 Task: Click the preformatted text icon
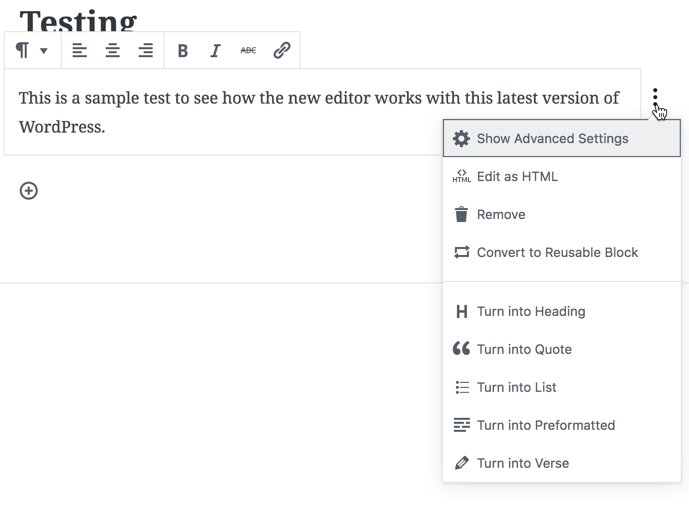click(461, 425)
